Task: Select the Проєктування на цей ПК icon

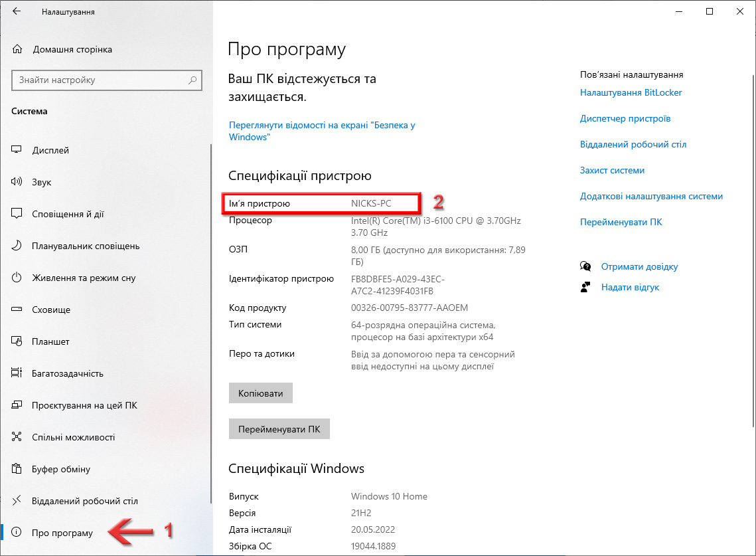Action: [x=17, y=405]
